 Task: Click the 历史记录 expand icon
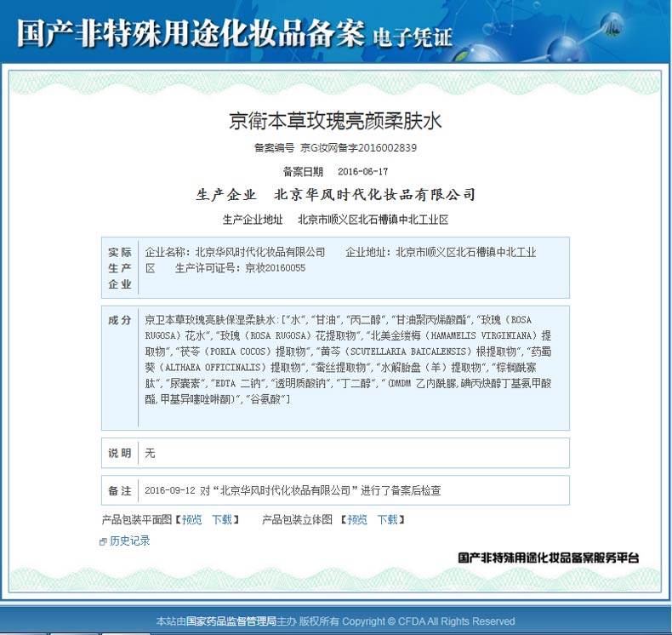coord(103,541)
